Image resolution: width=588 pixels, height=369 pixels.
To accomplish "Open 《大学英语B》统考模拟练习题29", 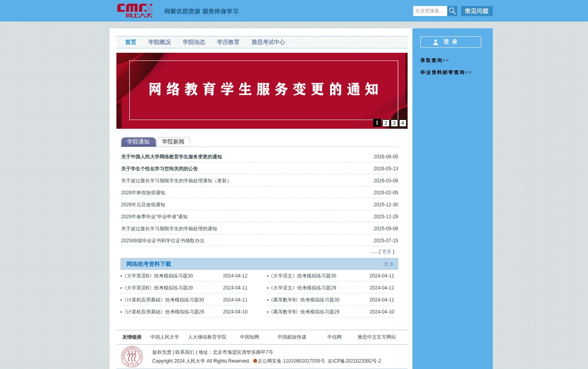I will 157,288.
